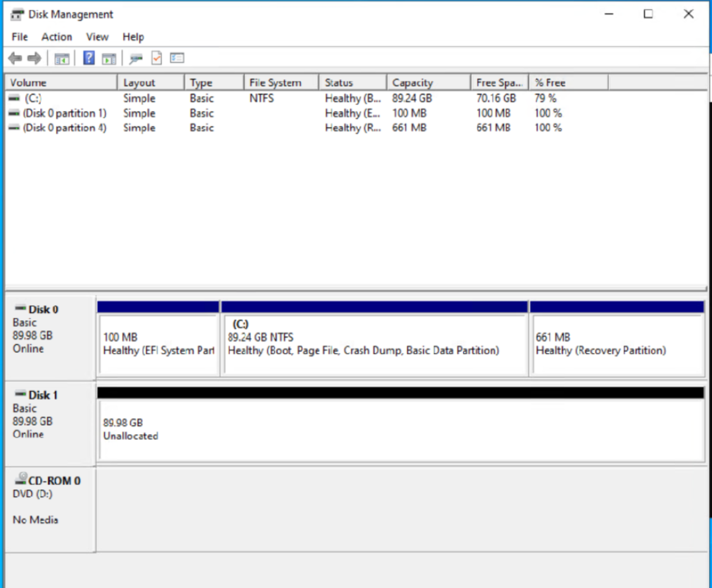The height and width of the screenshot is (588, 712).
Task: Click the back navigation arrow
Action: coord(15,58)
